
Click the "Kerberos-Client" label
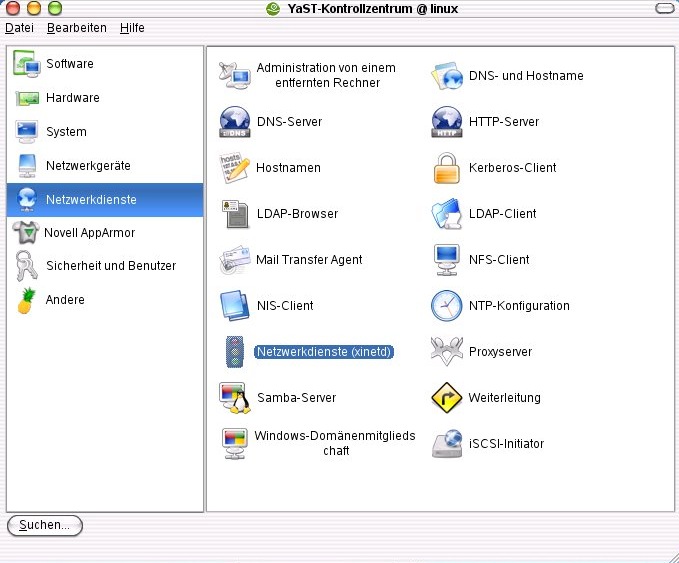(513, 168)
